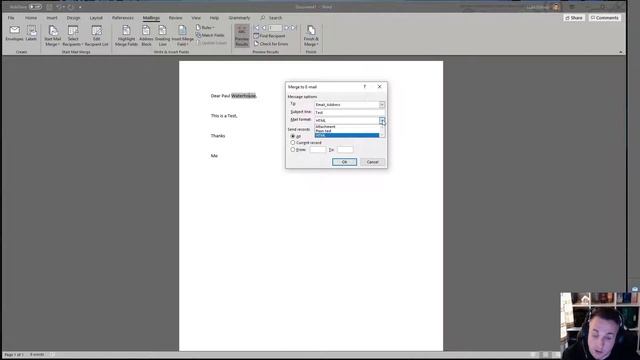Screen dimensions: 640x360
Task: Choose Plain text from mail format list
Action: click(347, 131)
